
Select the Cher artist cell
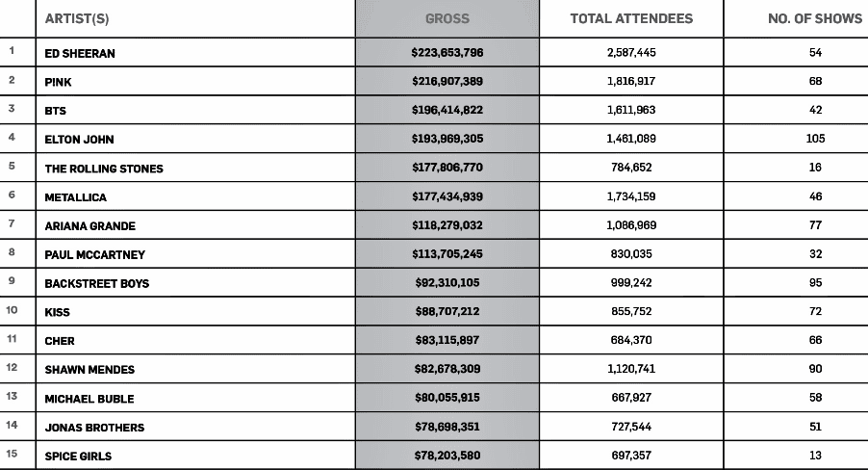pos(60,341)
